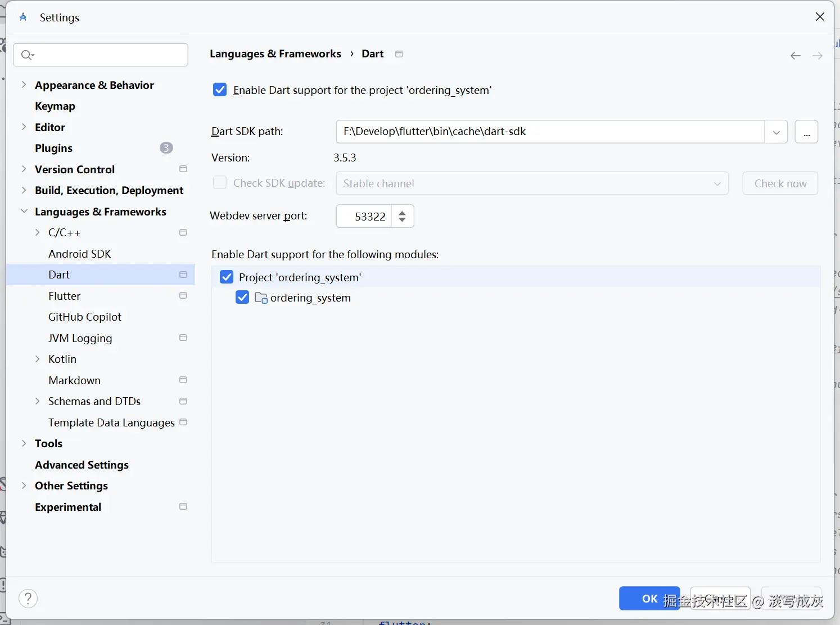This screenshot has height=625, width=840.
Task: Click the browse ellipsis button for SDK path
Action: 806,132
